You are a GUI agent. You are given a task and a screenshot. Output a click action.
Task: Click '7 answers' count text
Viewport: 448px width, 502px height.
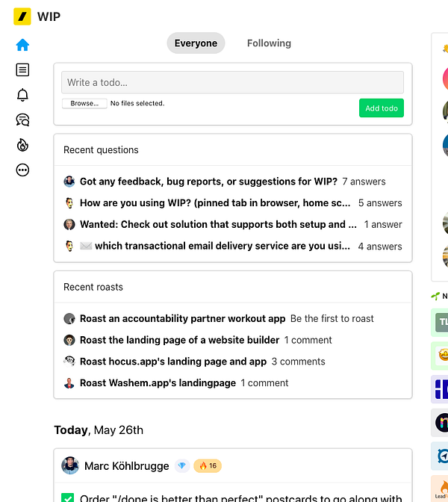point(364,182)
